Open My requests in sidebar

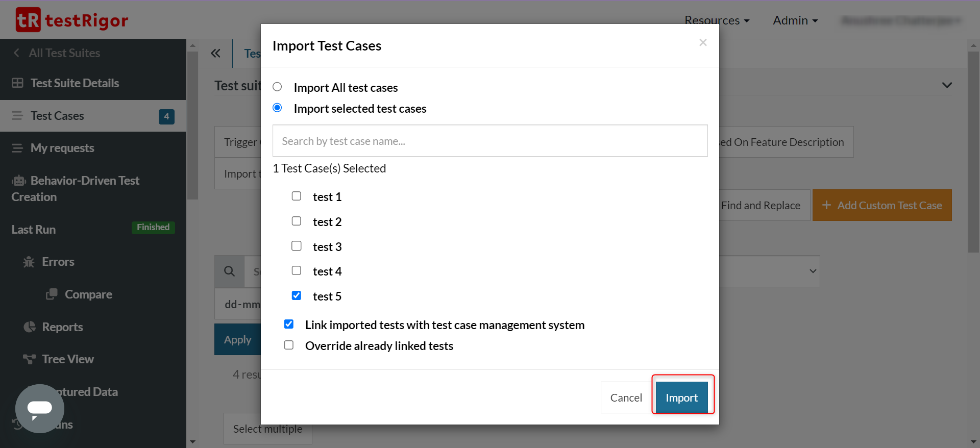62,148
